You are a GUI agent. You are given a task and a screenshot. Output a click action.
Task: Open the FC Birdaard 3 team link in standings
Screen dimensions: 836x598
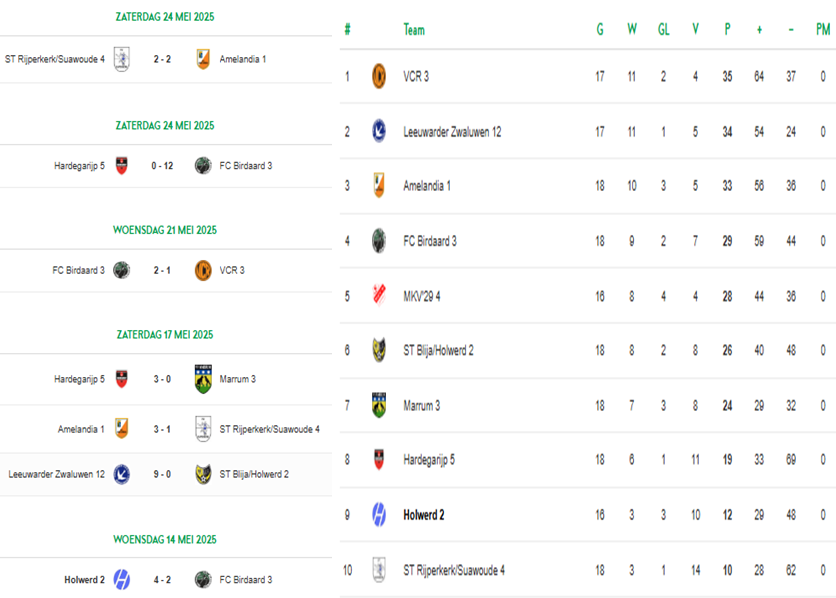click(x=430, y=241)
